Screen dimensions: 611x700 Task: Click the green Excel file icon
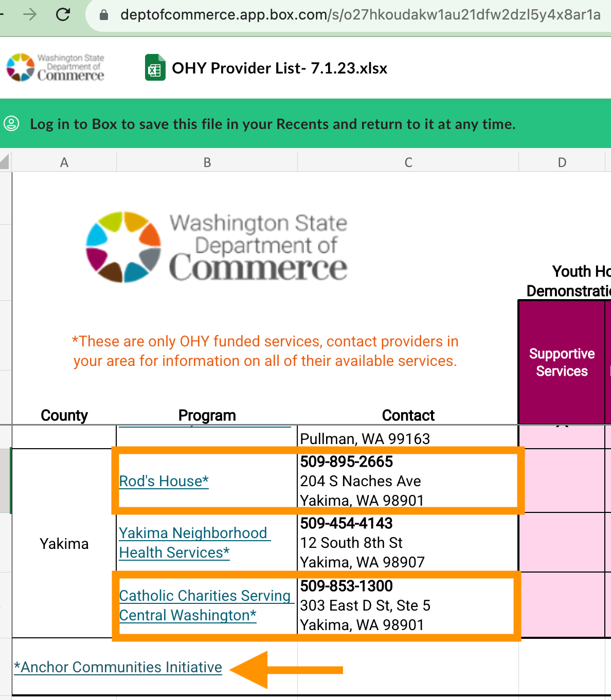[x=155, y=68]
